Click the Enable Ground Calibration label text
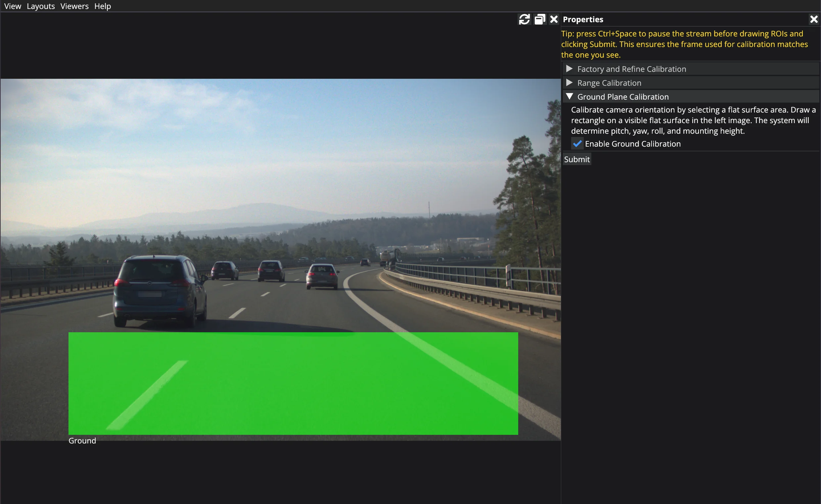Screen dimensions: 821x504 click(x=632, y=144)
